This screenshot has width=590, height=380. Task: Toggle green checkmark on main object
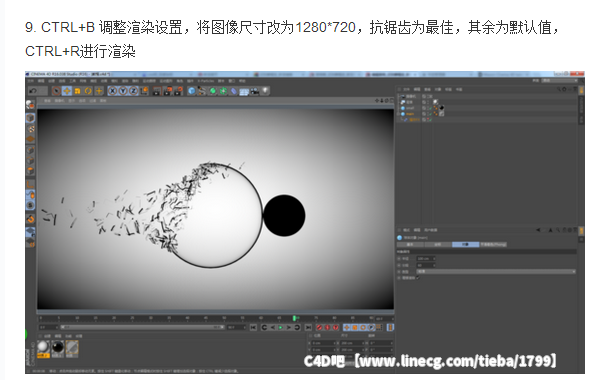[x=430, y=114]
